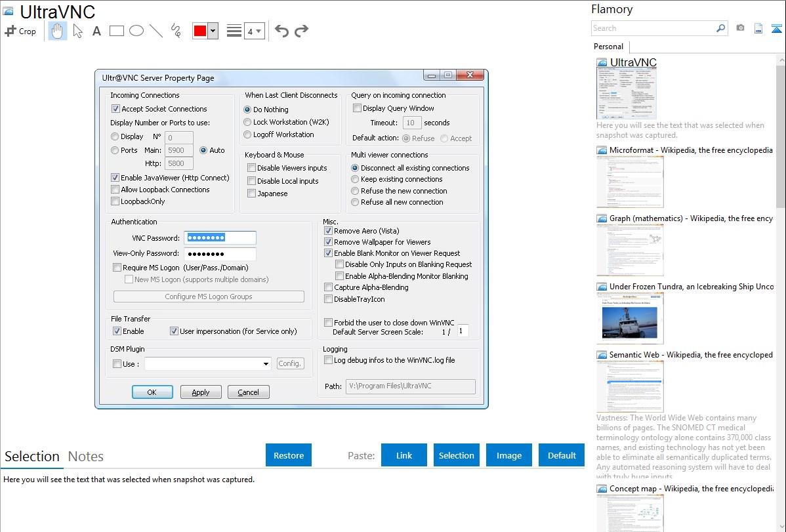Click icon beside Under Frozen Tundra entry
This screenshot has height=532, width=786.
tap(602, 287)
